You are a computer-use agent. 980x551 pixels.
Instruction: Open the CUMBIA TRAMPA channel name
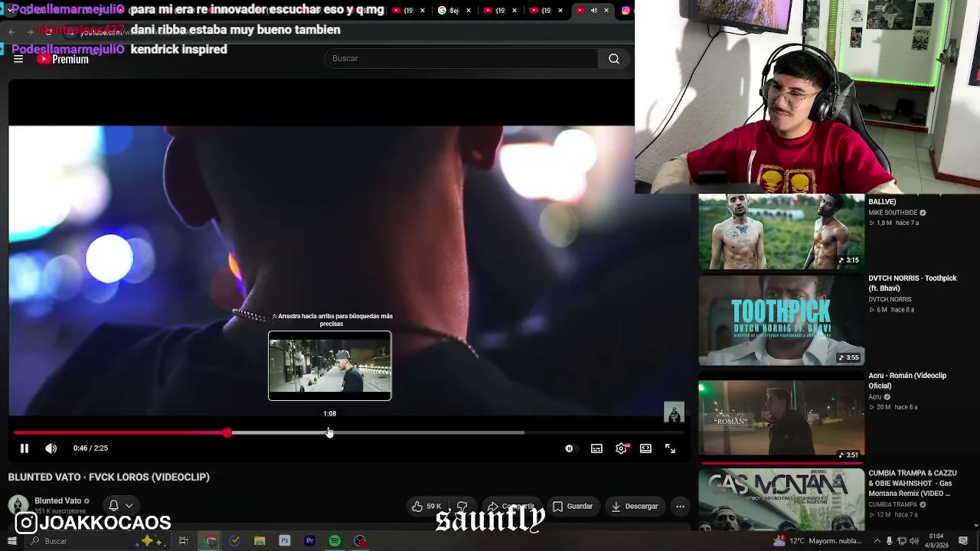pos(893,504)
